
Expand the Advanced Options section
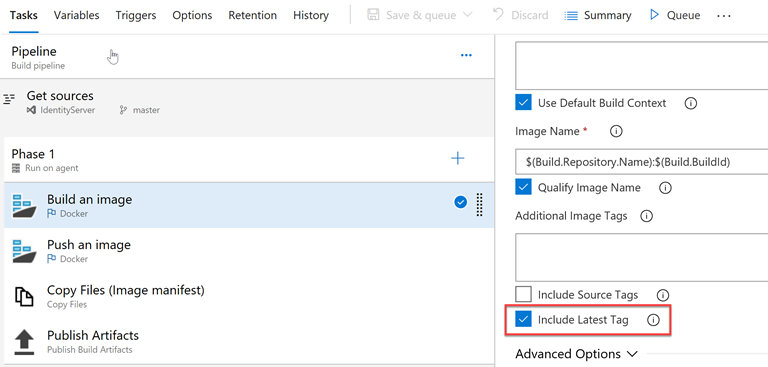(576, 354)
